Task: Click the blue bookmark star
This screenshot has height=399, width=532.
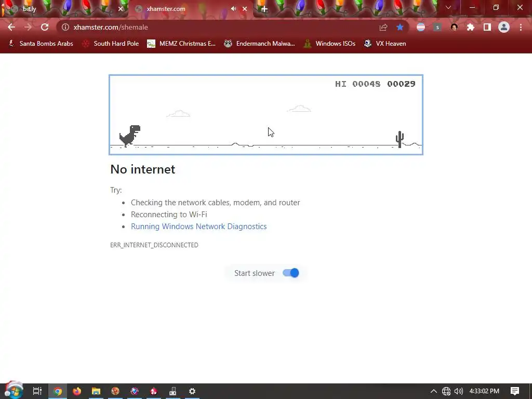Action: point(400,27)
